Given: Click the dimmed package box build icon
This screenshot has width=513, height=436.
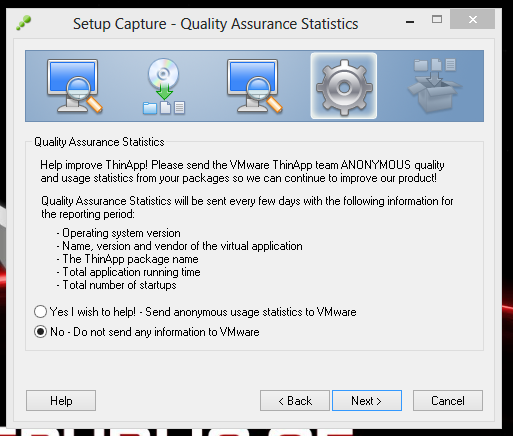Looking at the screenshot, I should click(434, 86).
